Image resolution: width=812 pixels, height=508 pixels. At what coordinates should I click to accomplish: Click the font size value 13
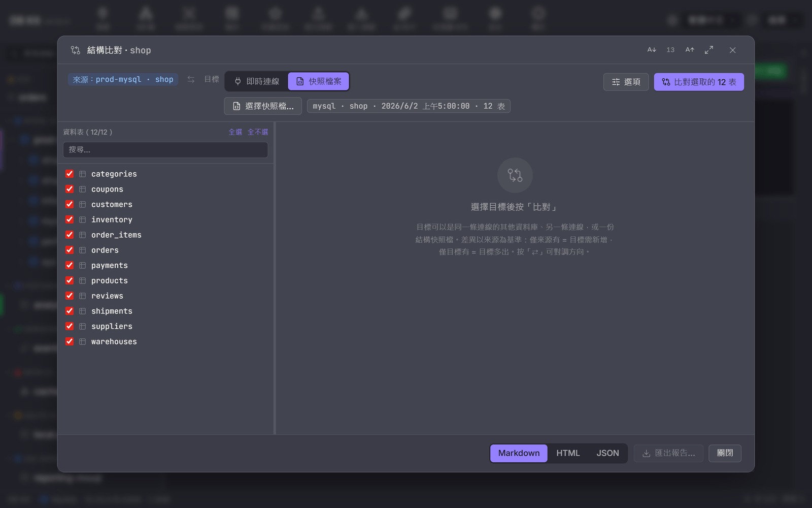tap(670, 50)
